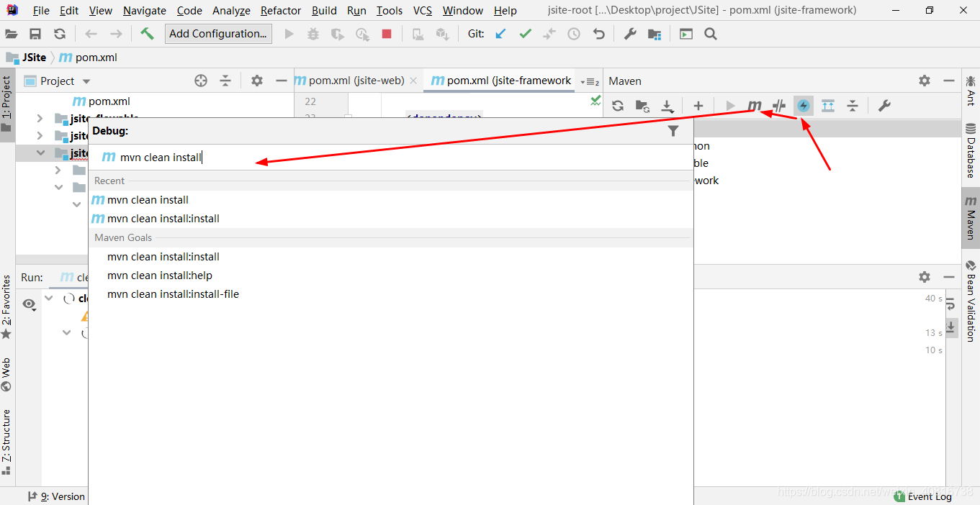This screenshot has width=980, height=505.
Task: Show hidden editor tabs list
Action: coord(589,81)
